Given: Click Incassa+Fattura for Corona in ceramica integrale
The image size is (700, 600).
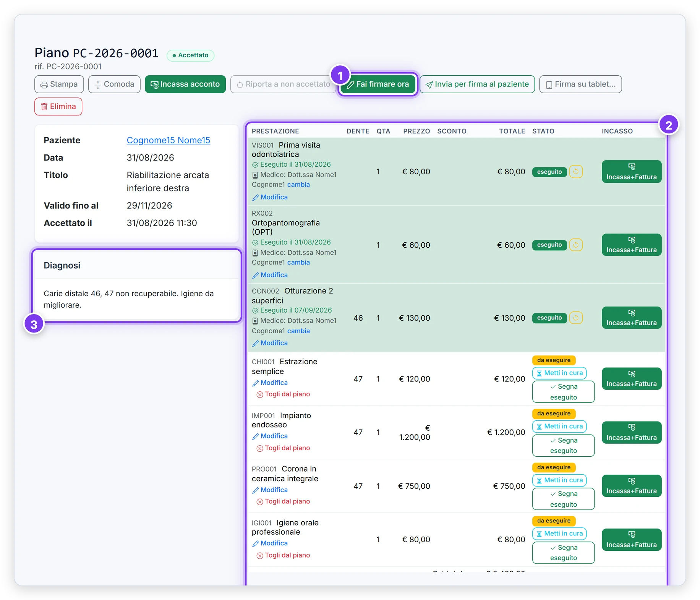Looking at the screenshot, I should 632,486.
